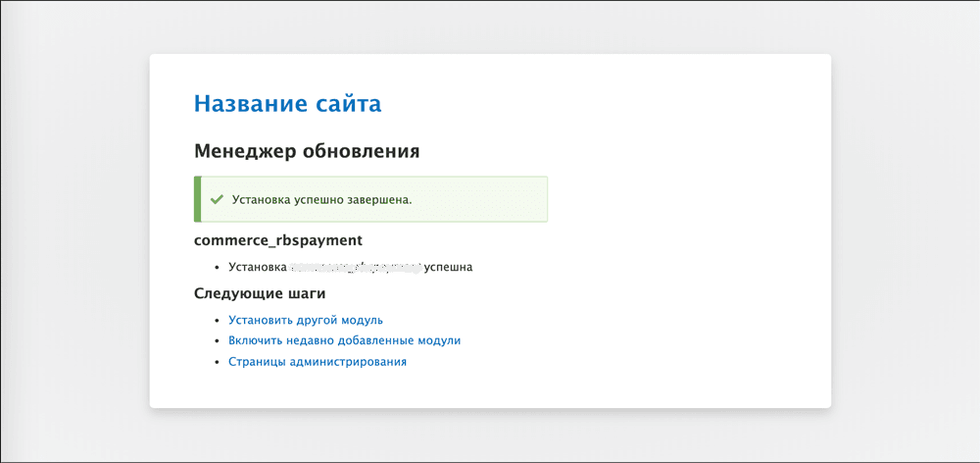980x463 pixels.
Task: Click the green left border of the status box
Action: tap(197, 199)
